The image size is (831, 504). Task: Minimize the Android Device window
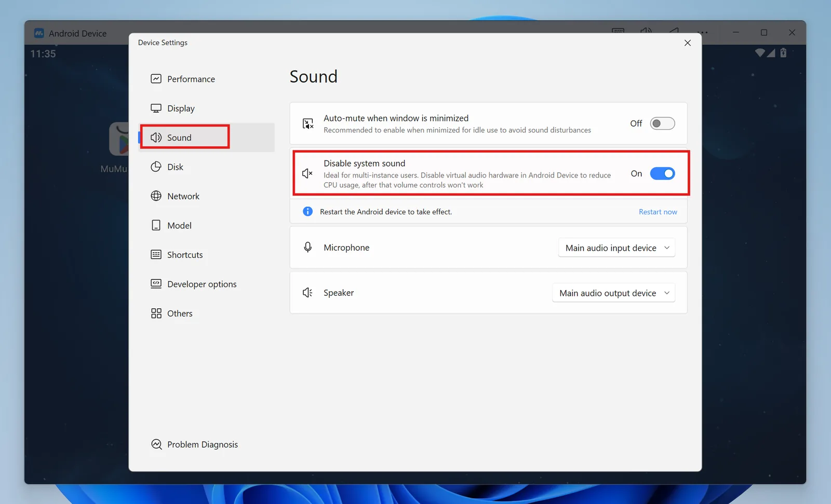point(735,32)
